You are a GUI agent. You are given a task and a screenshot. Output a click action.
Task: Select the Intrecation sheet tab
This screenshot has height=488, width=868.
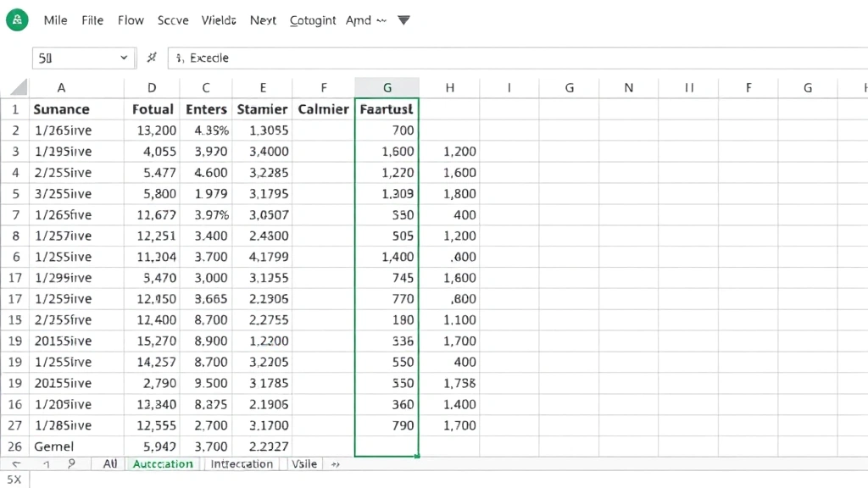241,464
